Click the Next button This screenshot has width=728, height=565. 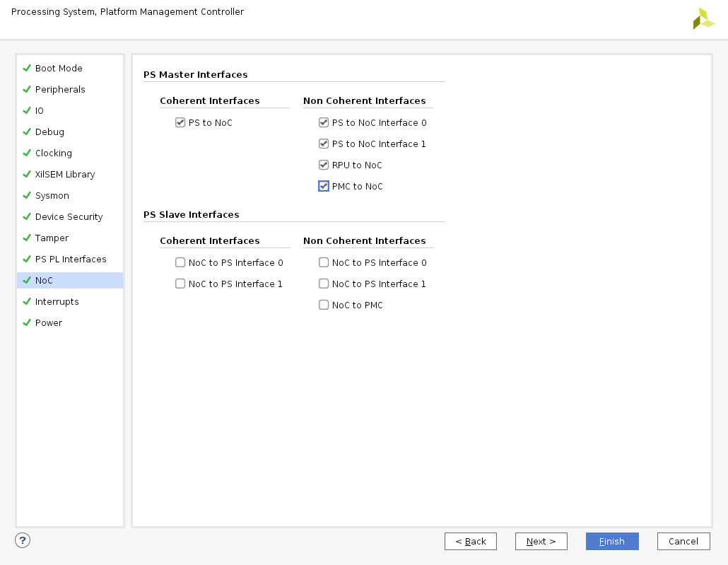click(541, 542)
